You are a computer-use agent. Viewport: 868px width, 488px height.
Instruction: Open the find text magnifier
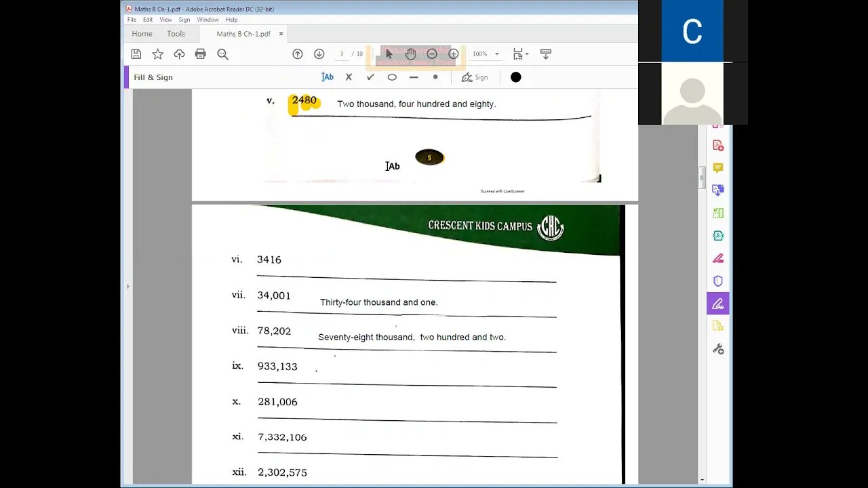pos(222,54)
